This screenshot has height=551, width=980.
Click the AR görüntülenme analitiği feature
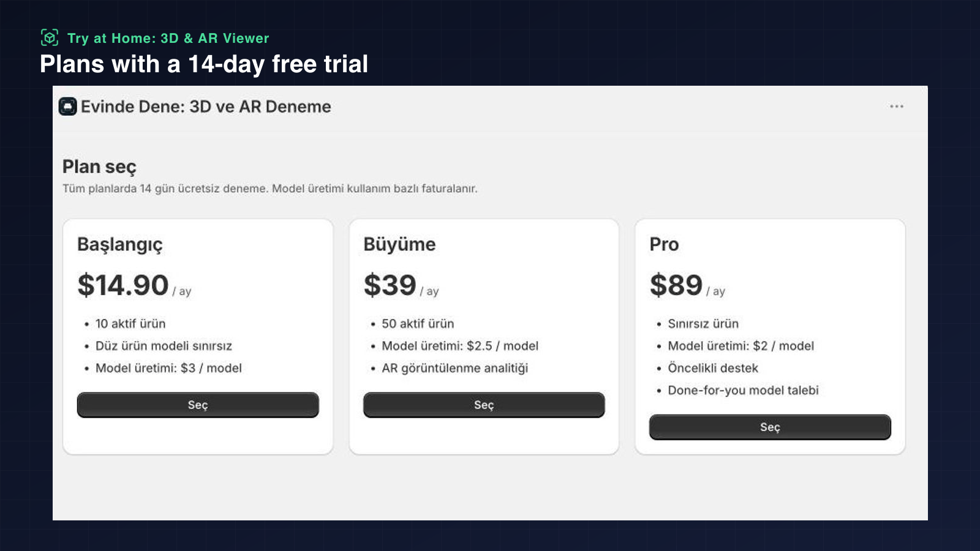(454, 368)
